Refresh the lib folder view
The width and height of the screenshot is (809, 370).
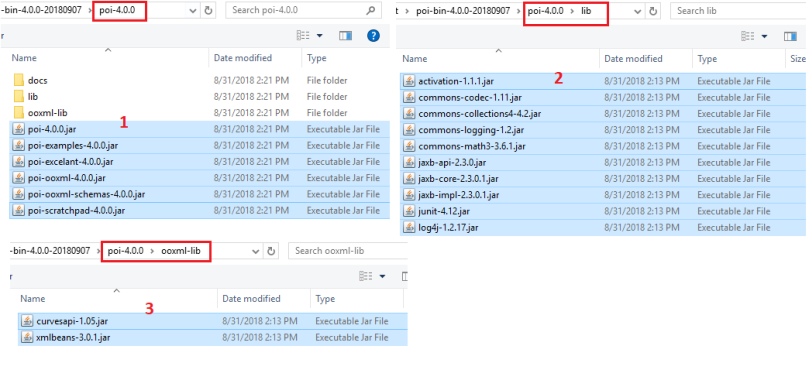coord(653,11)
